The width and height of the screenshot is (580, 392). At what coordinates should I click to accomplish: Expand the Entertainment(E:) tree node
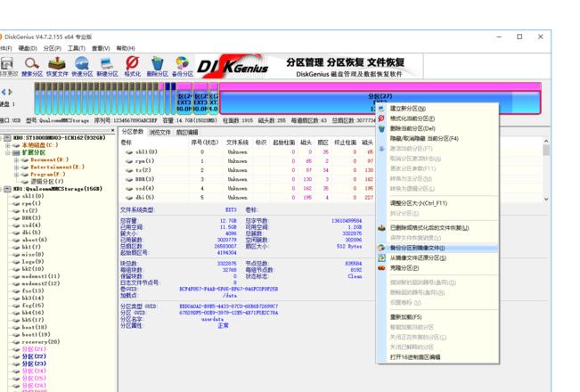[x=16, y=167]
